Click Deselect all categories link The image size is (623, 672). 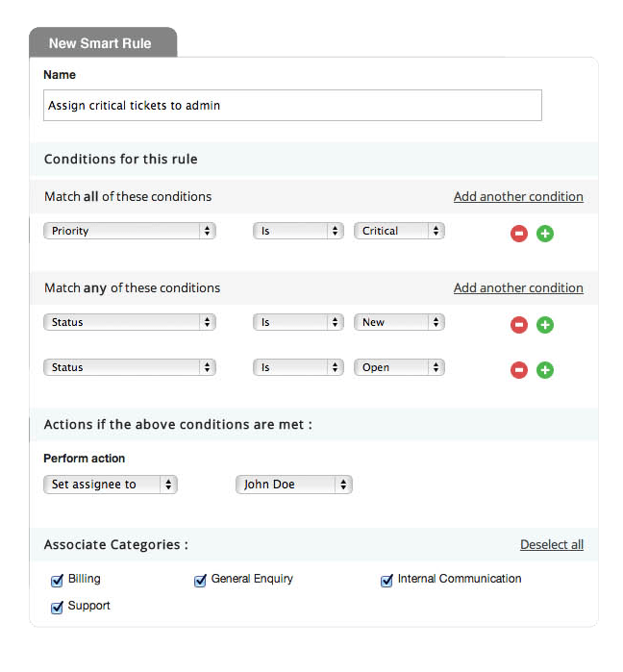[552, 544]
